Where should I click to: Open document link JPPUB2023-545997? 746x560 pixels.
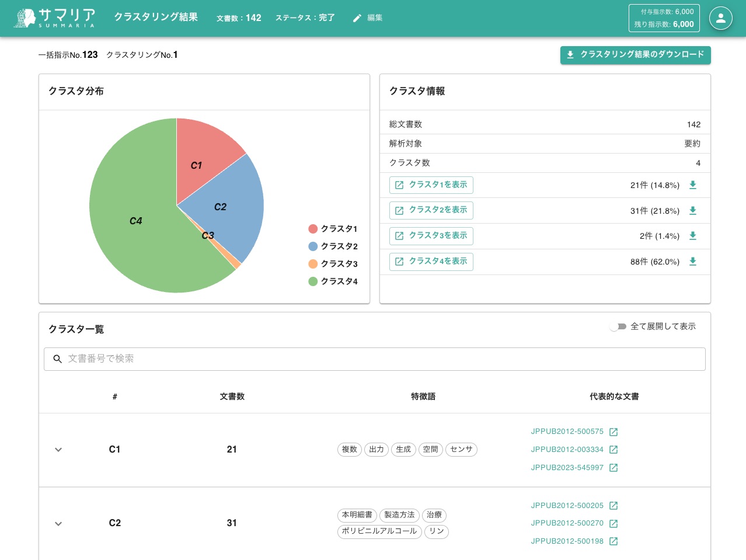[567, 468]
